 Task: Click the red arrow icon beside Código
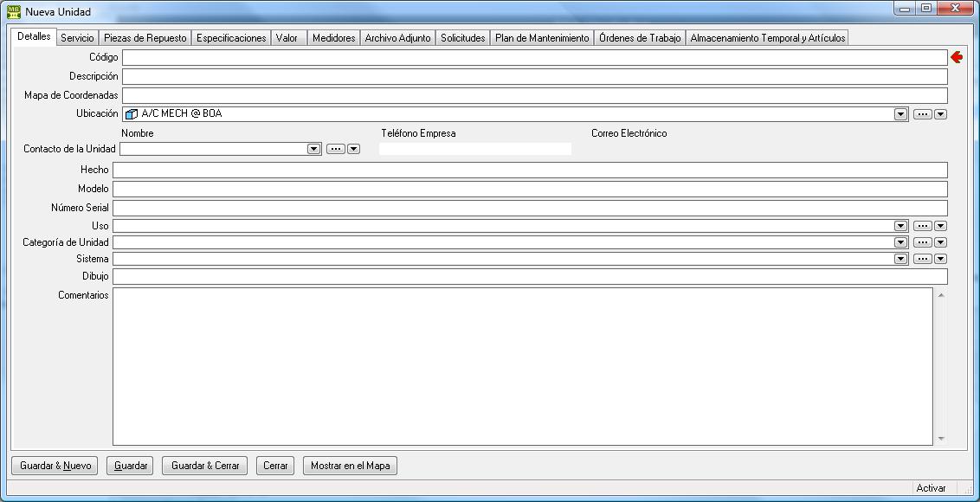957,57
